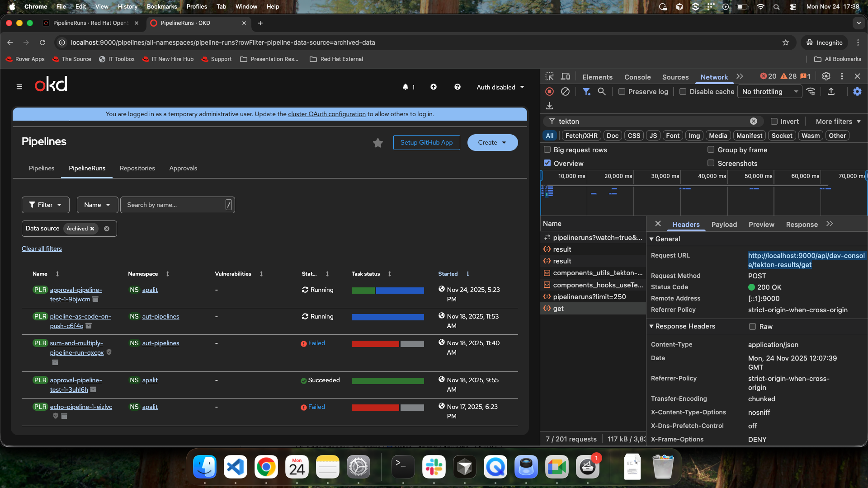The image size is (868, 488).
Task: Expand the Filter dropdown in PipelineRuns
Action: click(45, 205)
